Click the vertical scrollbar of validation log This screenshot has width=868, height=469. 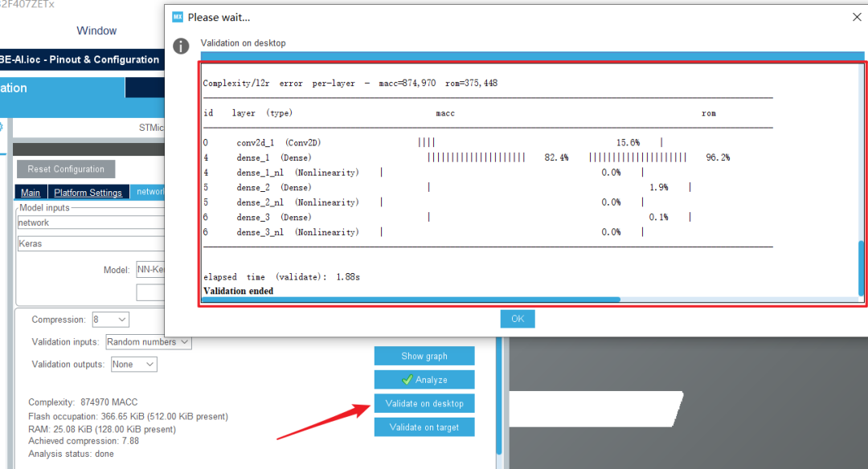[861, 268]
